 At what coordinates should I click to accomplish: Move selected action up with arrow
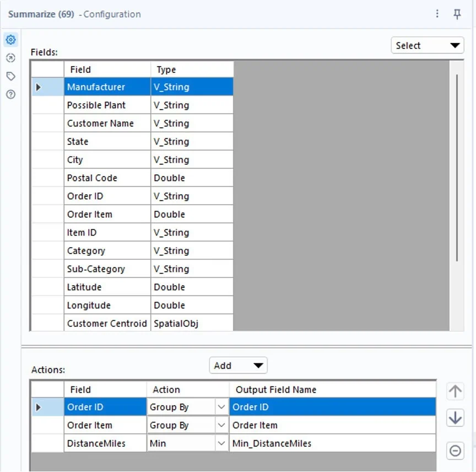(455, 391)
